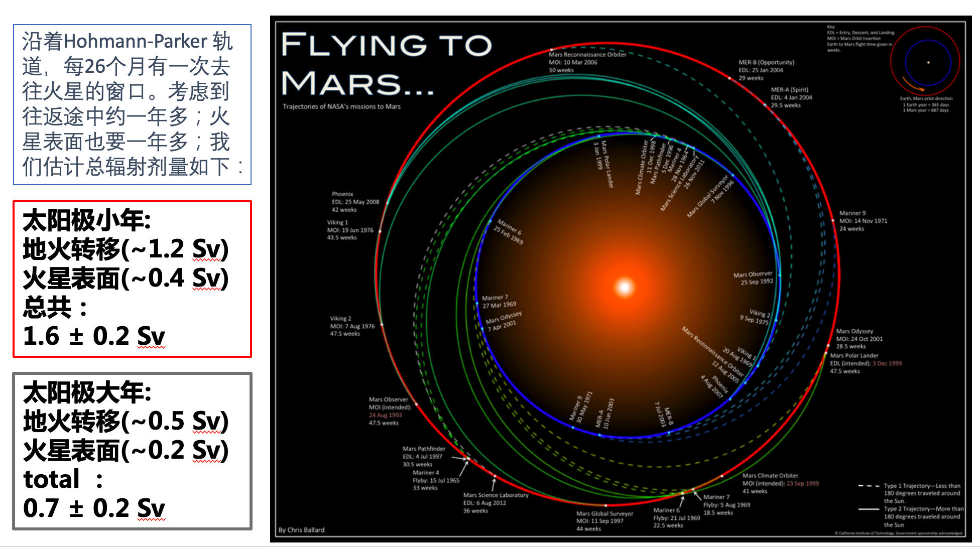Click the "Mariner 6 25 Feb 1969" launch label

click(x=509, y=232)
